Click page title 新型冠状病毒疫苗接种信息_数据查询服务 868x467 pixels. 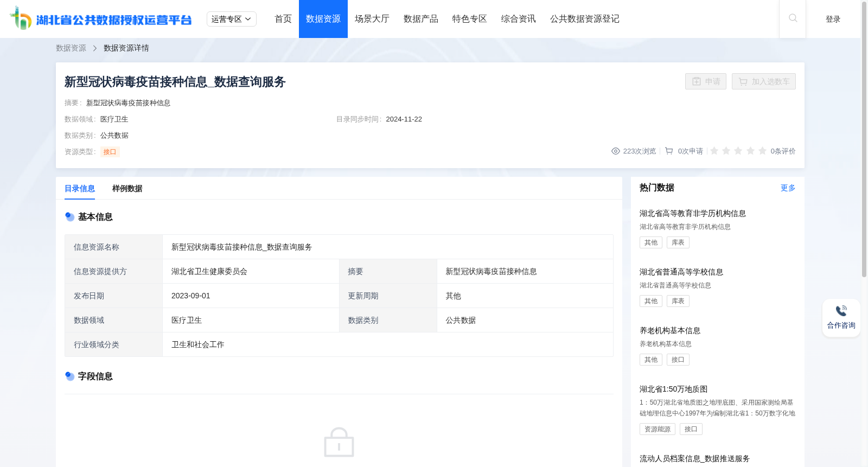(175, 82)
